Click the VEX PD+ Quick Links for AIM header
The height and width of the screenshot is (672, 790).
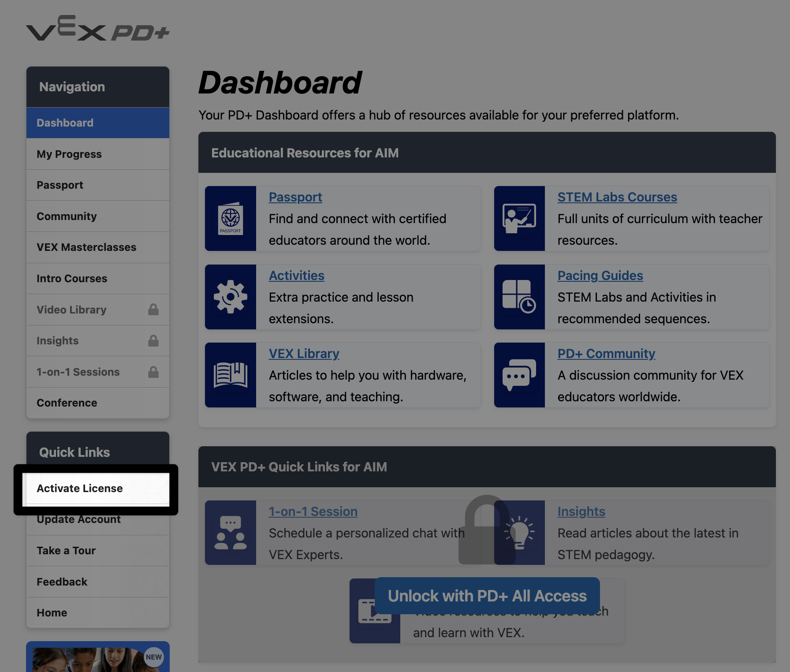487,467
